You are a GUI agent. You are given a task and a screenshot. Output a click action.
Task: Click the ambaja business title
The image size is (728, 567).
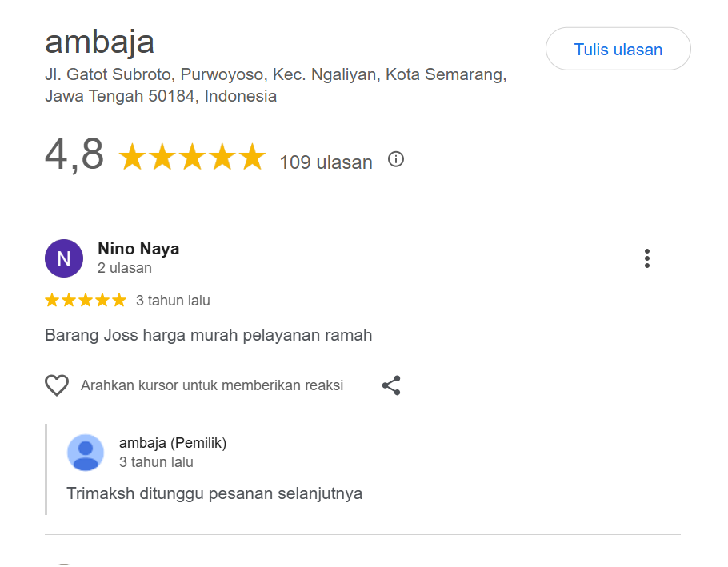pos(100,42)
